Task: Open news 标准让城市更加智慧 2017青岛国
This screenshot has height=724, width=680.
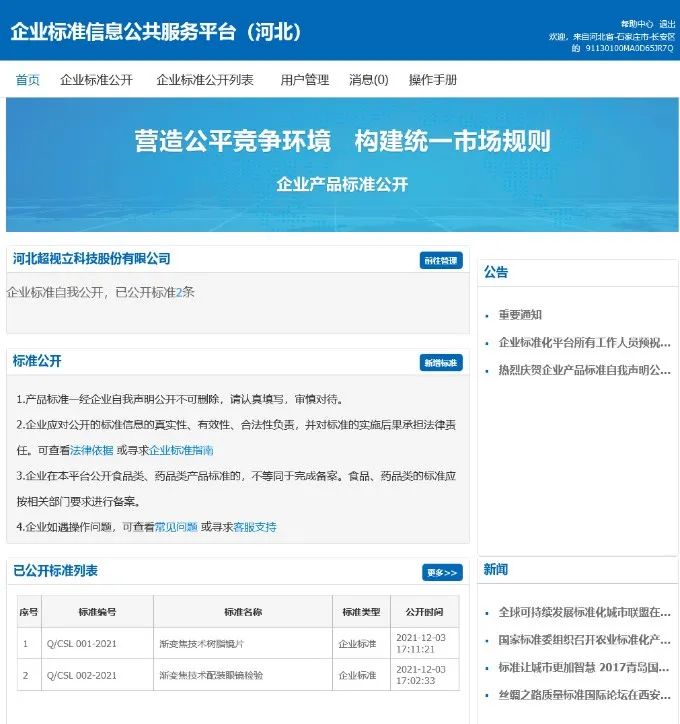Action: 584,667
